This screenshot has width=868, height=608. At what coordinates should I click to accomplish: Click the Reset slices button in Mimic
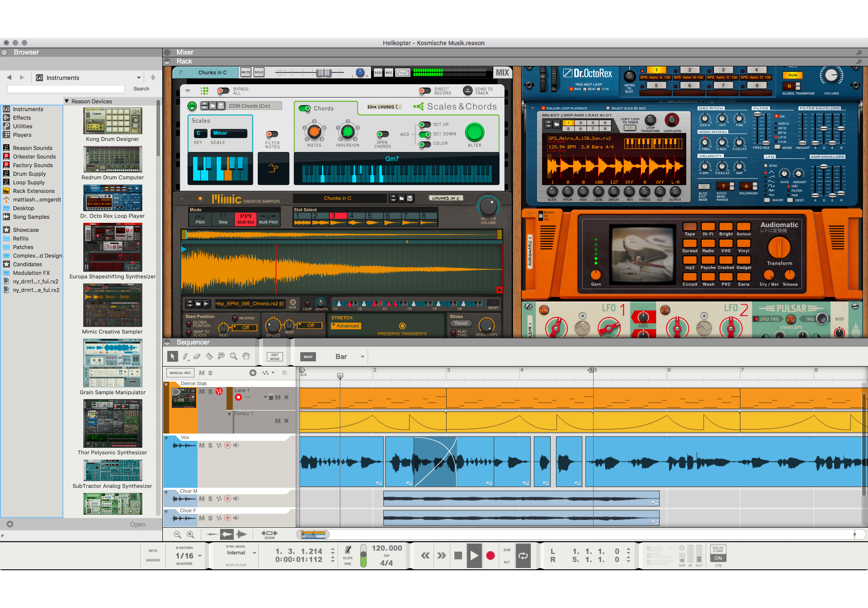(x=461, y=323)
